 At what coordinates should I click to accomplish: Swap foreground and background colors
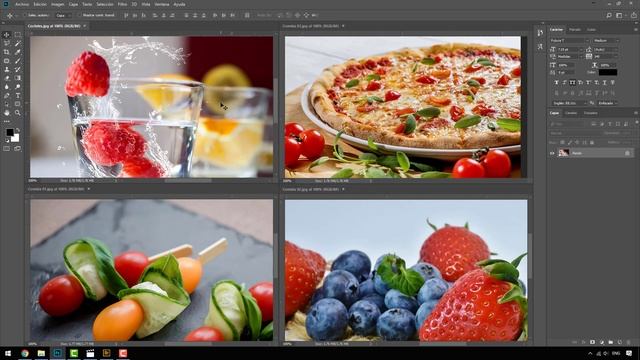pos(17,130)
